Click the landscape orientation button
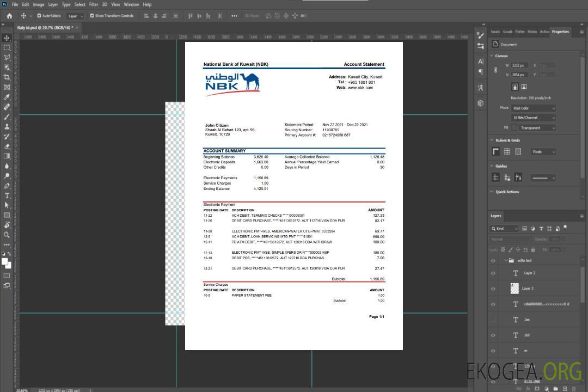This screenshot has width=588, height=392. click(x=524, y=87)
